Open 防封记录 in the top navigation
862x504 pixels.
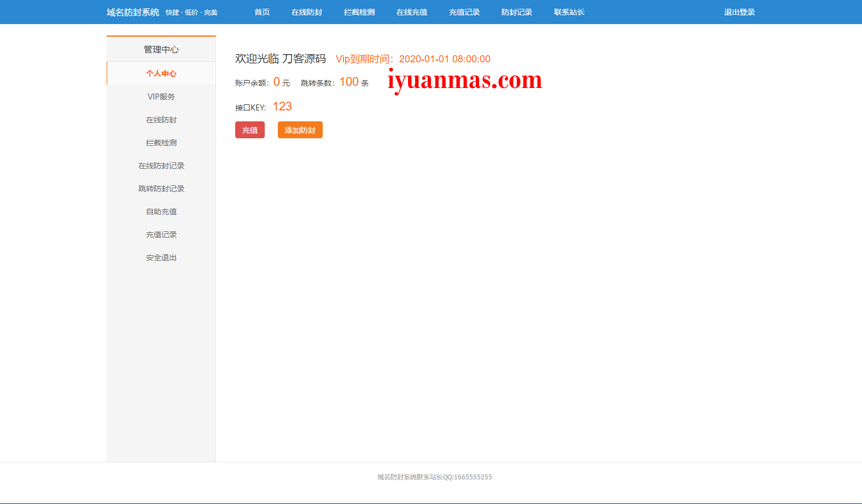tap(517, 12)
